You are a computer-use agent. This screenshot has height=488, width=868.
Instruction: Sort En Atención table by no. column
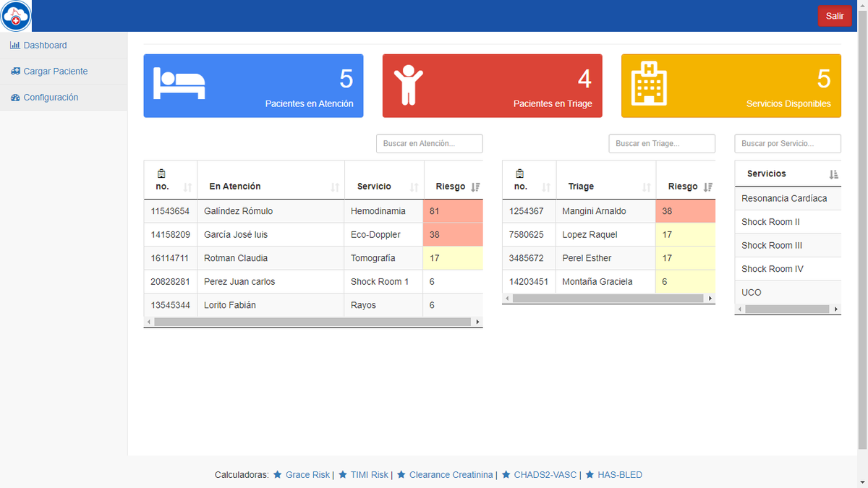point(171,180)
